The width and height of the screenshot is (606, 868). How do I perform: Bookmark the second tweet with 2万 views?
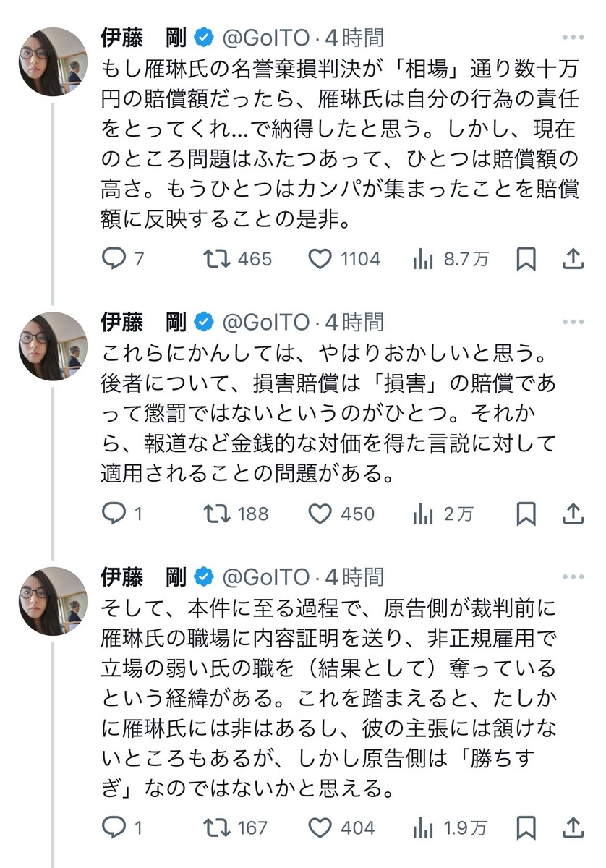tap(526, 514)
